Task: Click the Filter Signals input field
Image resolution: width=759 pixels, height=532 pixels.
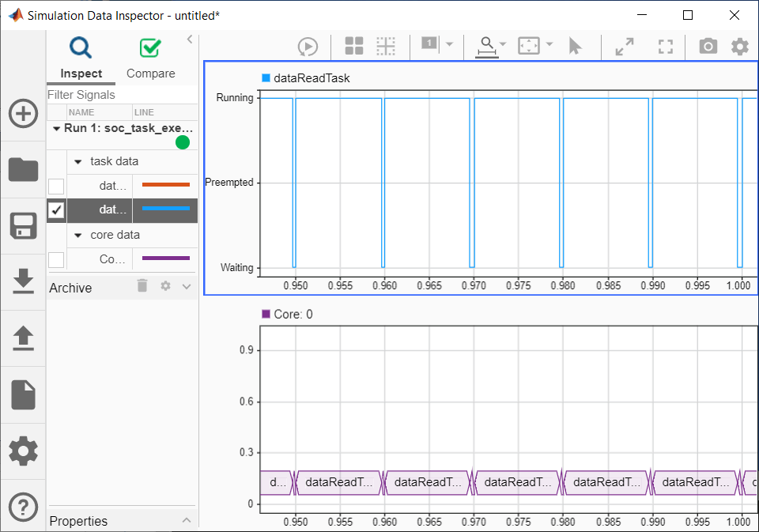Action: (x=122, y=94)
